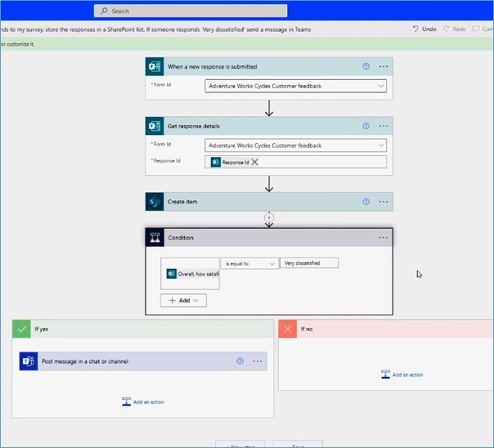The image size is (494, 448).
Task: Click the 'If no' branch header
Action: click(386, 329)
